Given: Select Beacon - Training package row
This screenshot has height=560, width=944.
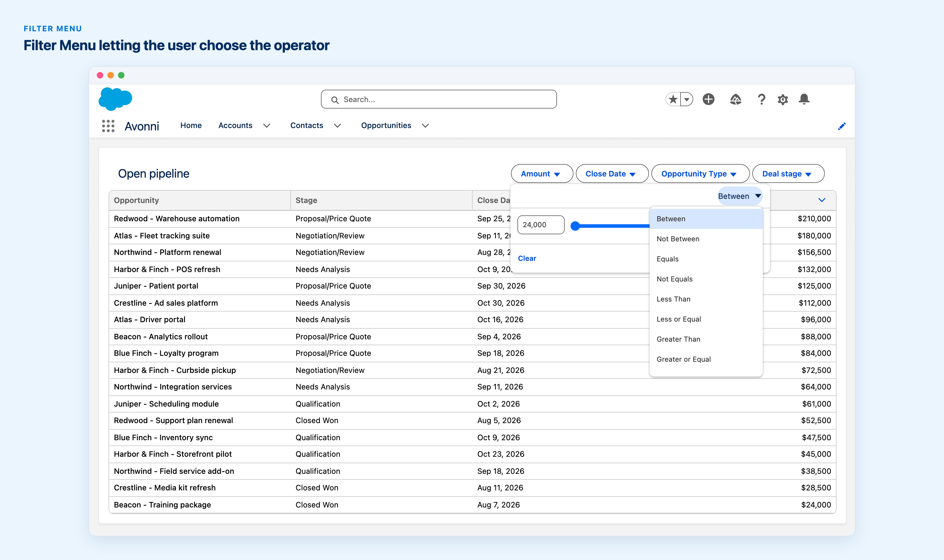Looking at the screenshot, I should coord(472,505).
